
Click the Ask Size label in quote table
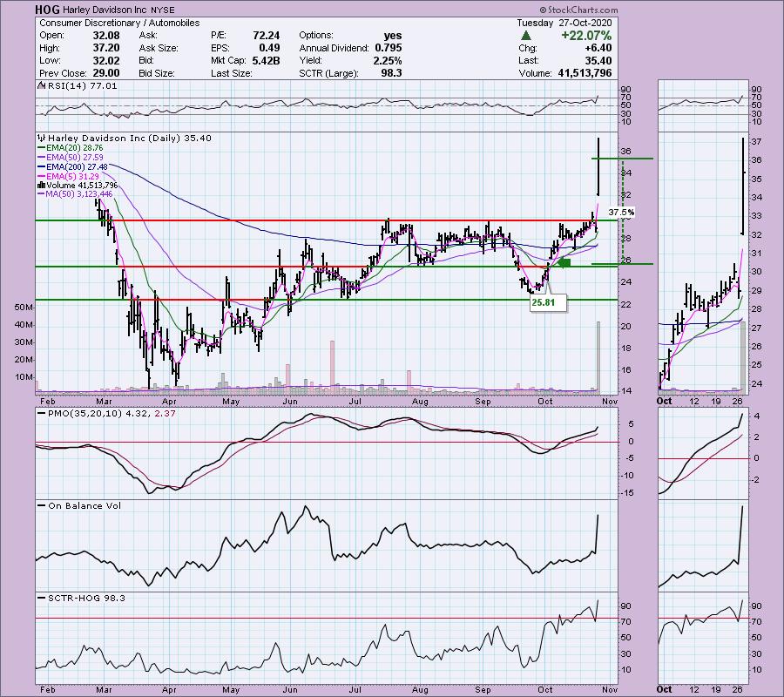click(157, 48)
